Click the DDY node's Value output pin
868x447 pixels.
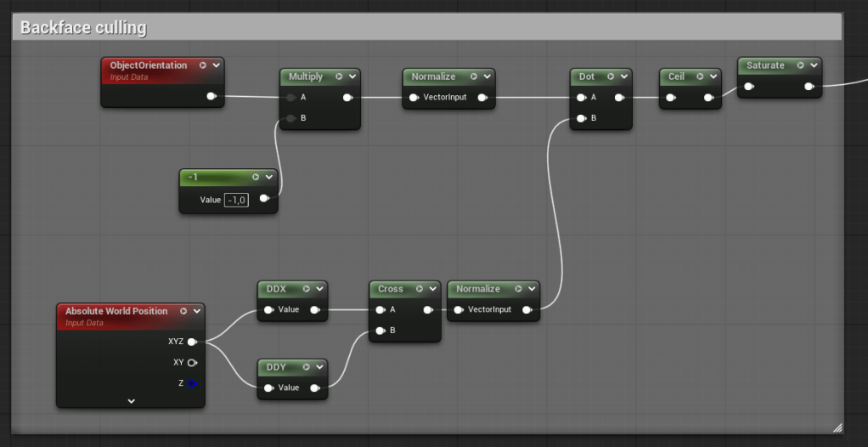(314, 388)
